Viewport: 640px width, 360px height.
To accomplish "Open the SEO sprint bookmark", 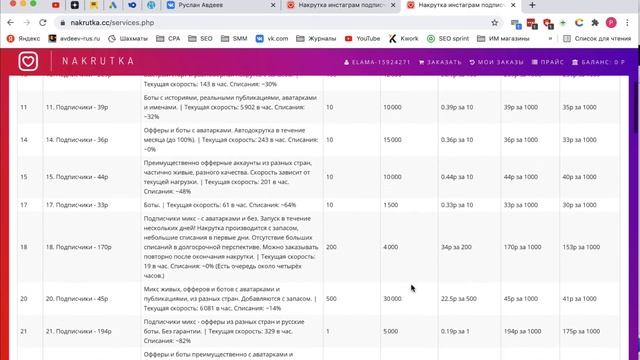I will [448, 38].
